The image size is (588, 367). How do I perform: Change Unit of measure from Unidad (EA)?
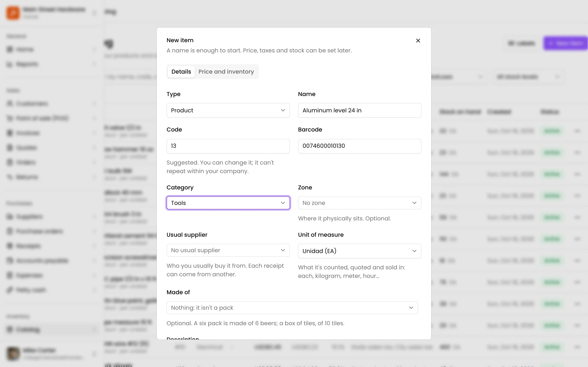pos(359,251)
